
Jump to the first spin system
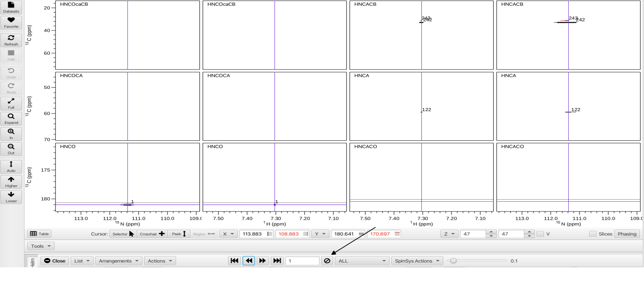pyautogui.click(x=235, y=261)
